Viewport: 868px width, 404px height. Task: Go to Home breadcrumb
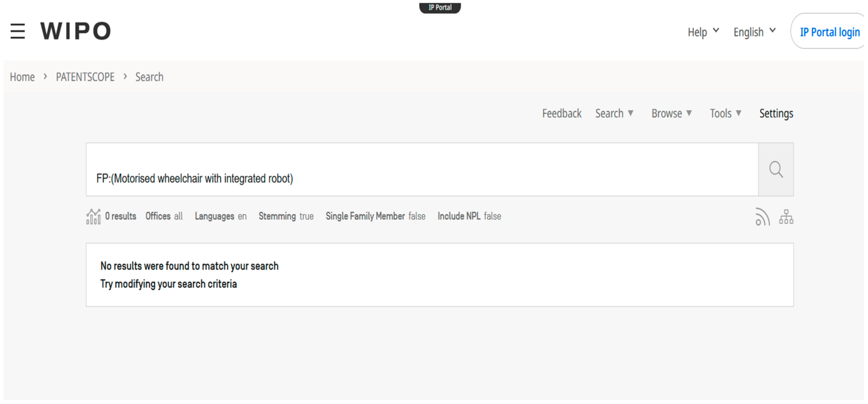pos(22,77)
